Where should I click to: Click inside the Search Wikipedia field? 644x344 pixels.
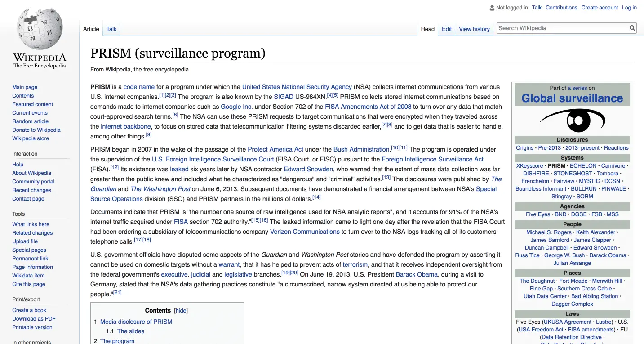tap(562, 28)
